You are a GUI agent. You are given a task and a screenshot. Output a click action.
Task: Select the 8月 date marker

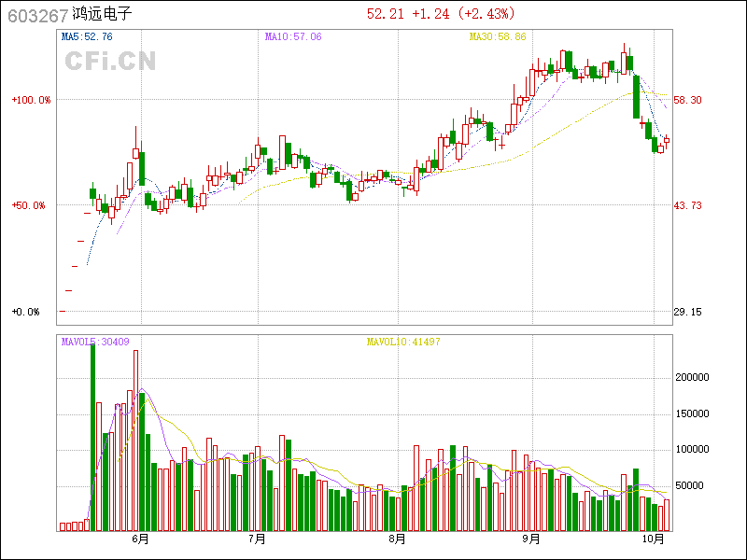tap(397, 539)
